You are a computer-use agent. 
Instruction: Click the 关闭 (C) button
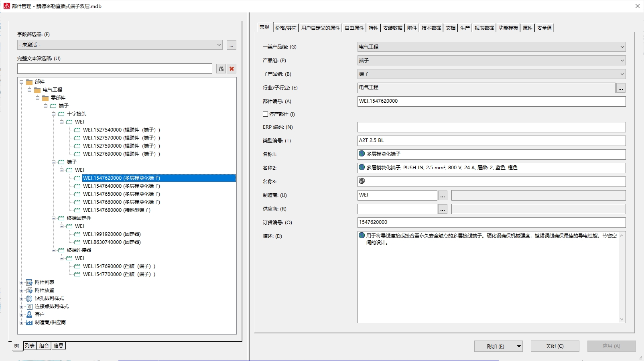click(555, 346)
